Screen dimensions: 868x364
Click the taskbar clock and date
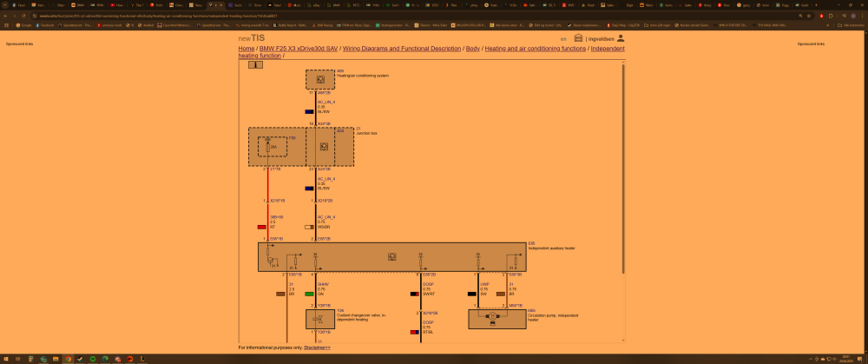click(846, 359)
